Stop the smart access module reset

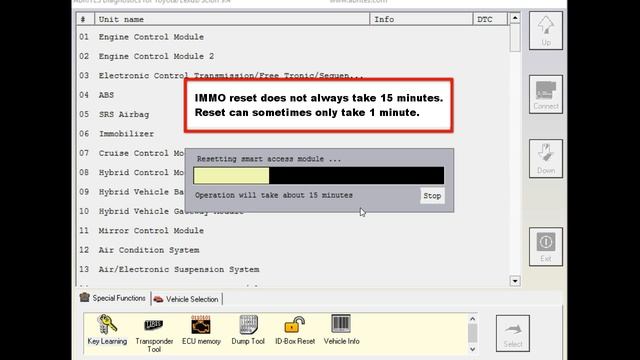432,196
